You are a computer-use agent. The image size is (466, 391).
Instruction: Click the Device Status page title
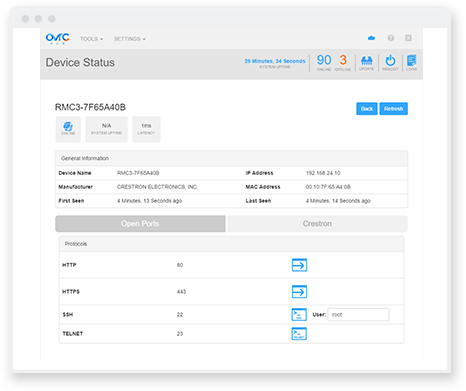click(80, 62)
